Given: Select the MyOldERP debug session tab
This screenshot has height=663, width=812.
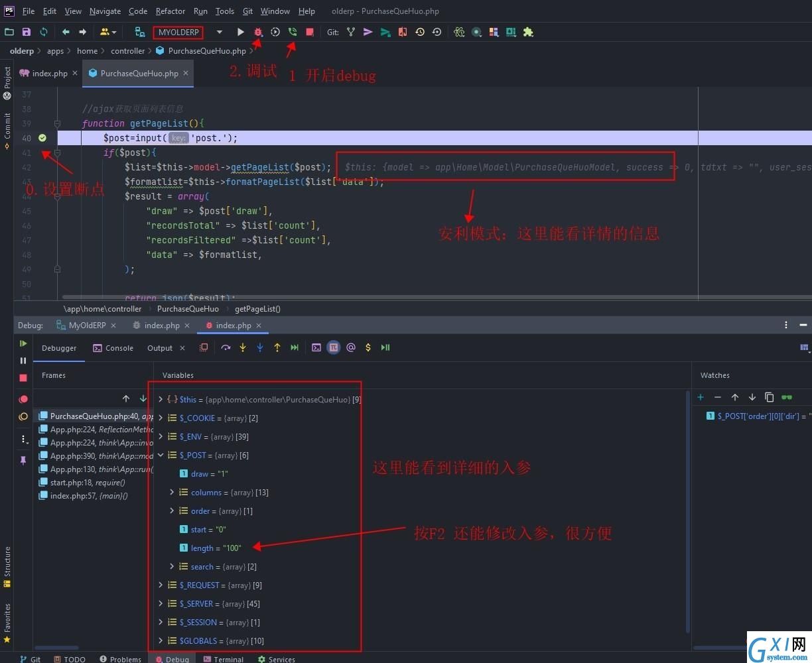Looking at the screenshot, I should 87,326.
